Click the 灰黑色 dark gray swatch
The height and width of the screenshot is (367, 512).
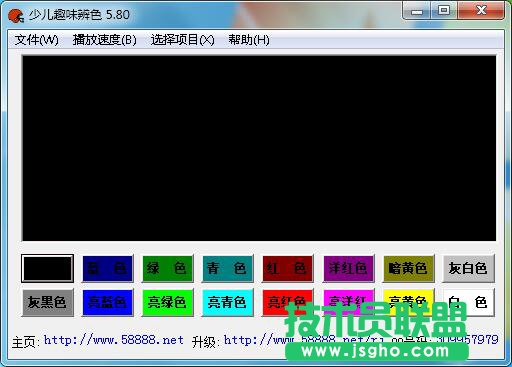pyautogui.click(x=47, y=303)
